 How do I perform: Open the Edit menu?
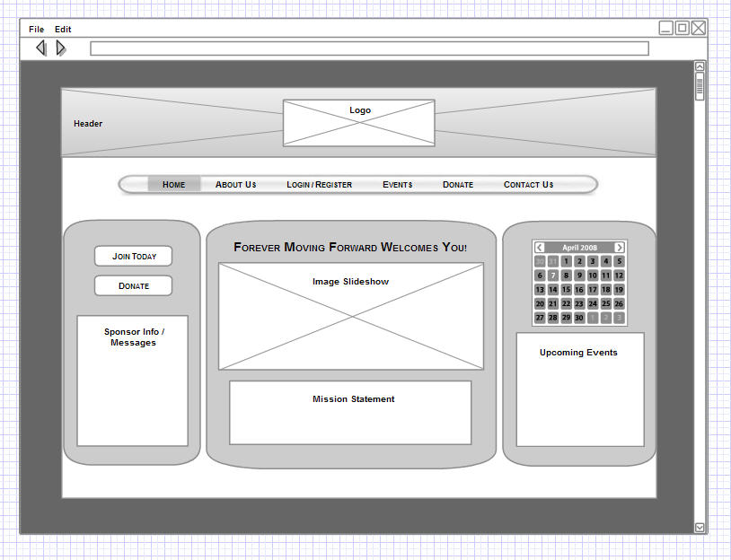pyautogui.click(x=63, y=30)
